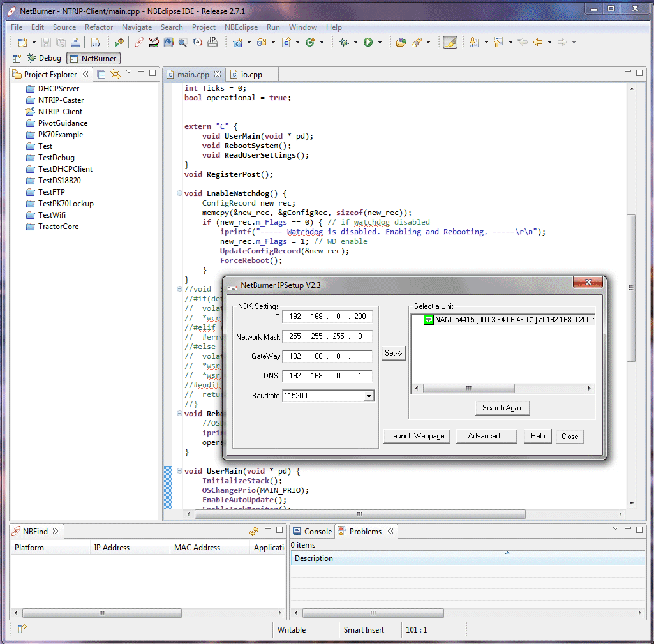Select the NANO54415 unit in the list
The width and height of the screenshot is (654, 644).
[509, 320]
